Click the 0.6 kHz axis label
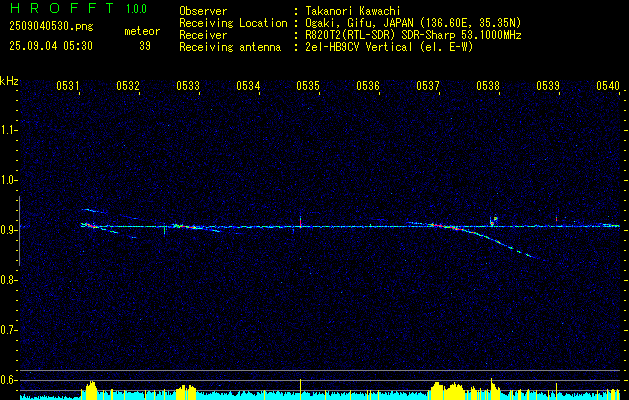629x400 pixels. [x=9, y=380]
